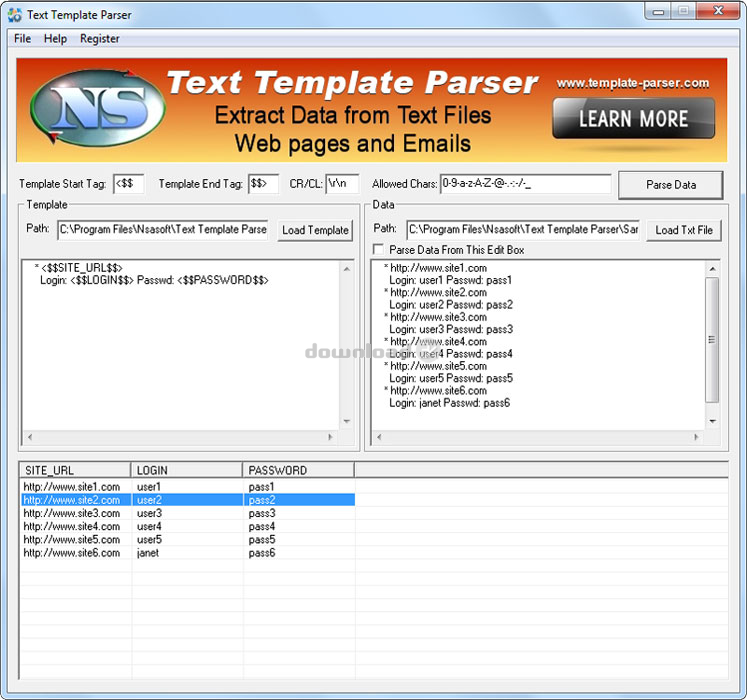This screenshot has height=700, width=747.
Task: Click the Template Start Tag field
Action: tap(128, 184)
